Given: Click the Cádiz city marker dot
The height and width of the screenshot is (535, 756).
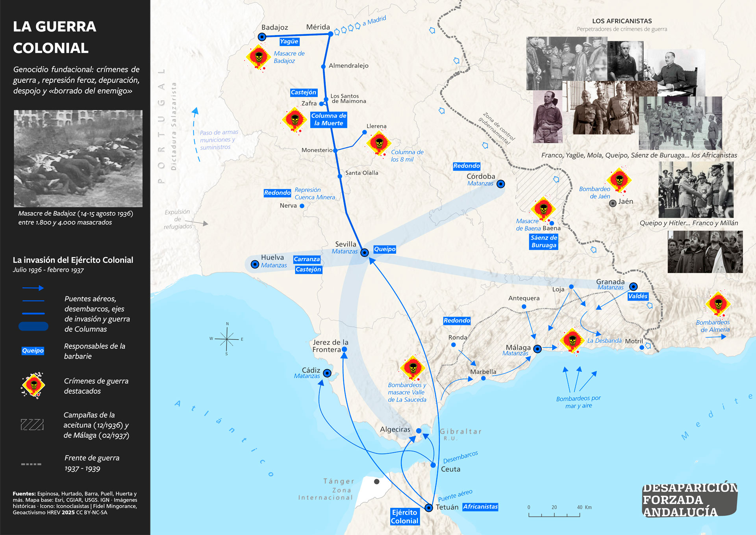Looking at the screenshot, I should [327, 373].
